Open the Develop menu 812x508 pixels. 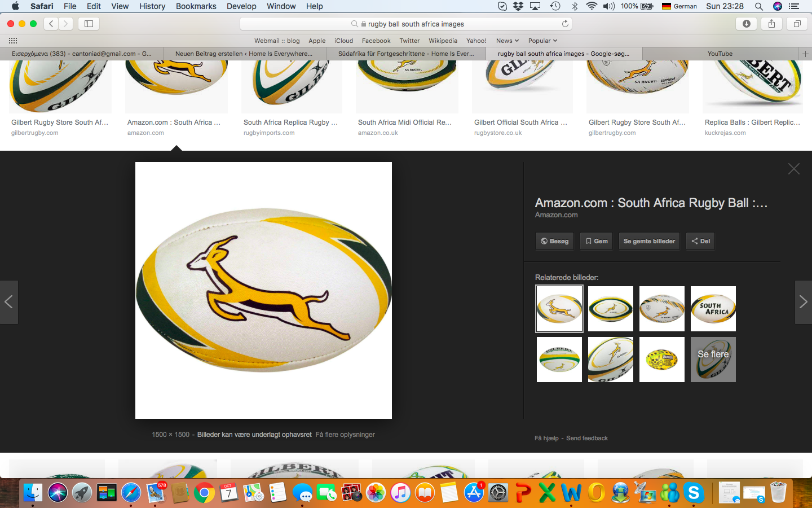click(x=241, y=6)
